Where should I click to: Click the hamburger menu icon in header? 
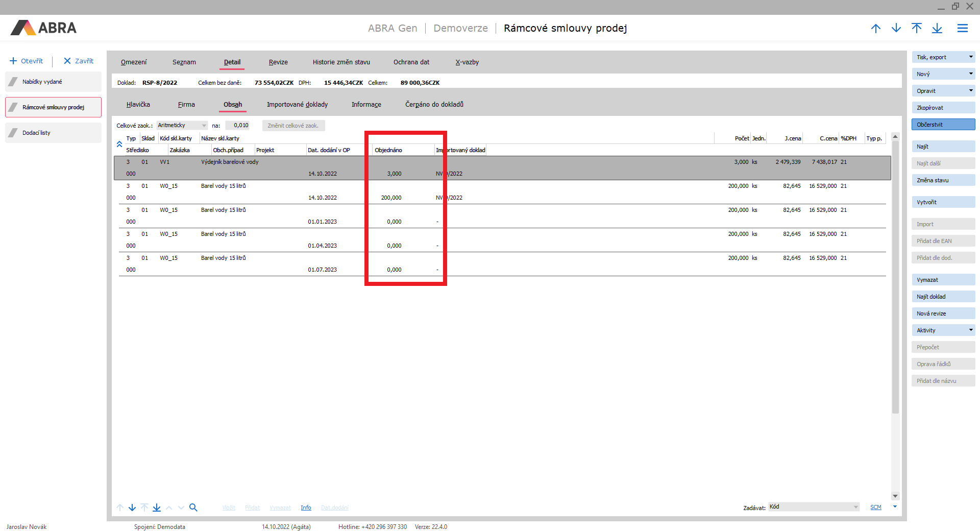click(x=962, y=29)
